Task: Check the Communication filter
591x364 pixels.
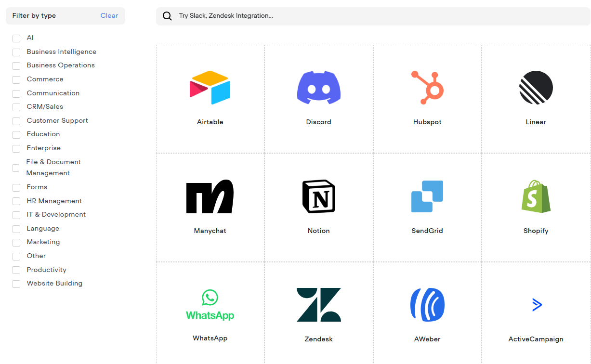Action: point(16,93)
